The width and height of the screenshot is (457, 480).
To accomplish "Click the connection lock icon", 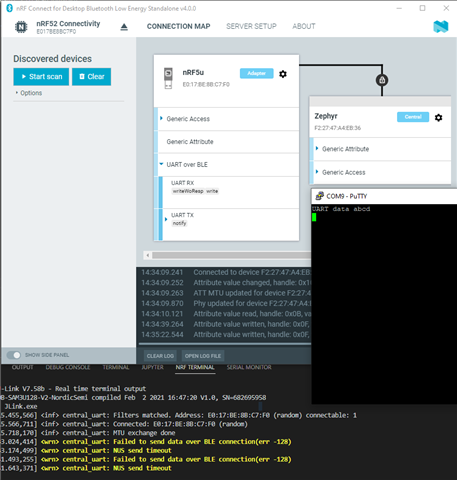I will [382, 80].
